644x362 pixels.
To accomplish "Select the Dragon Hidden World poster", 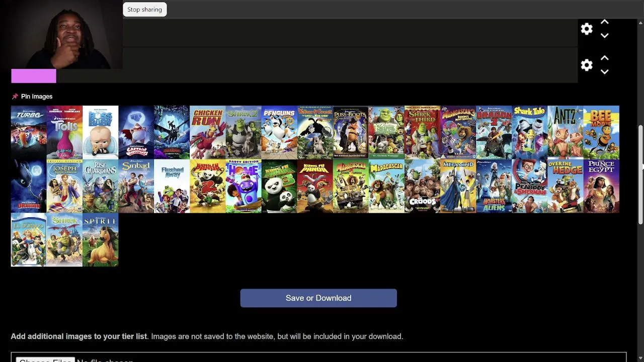I will click(172, 132).
